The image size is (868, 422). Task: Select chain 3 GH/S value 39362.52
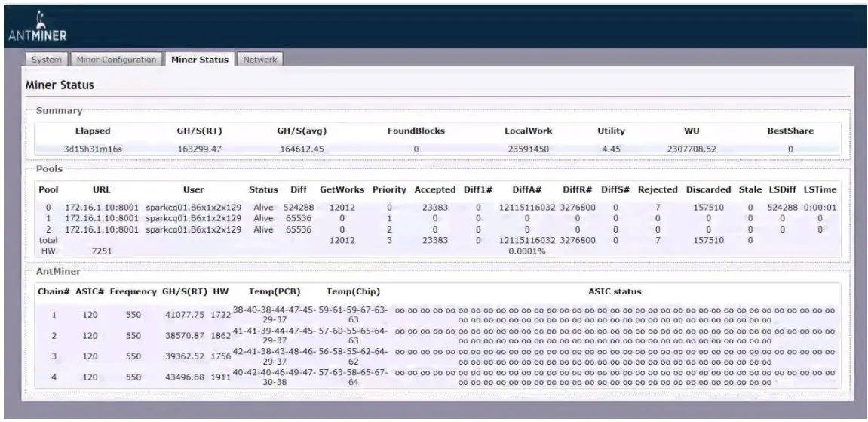click(x=185, y=356)
